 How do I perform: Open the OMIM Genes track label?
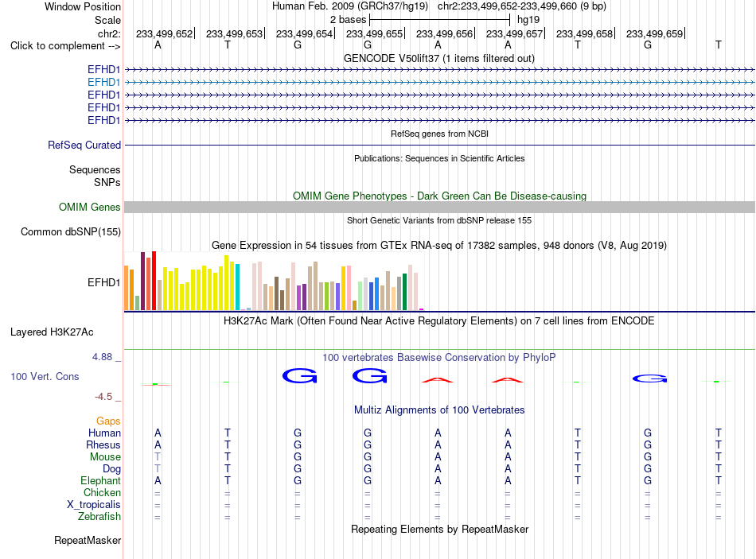90,208
